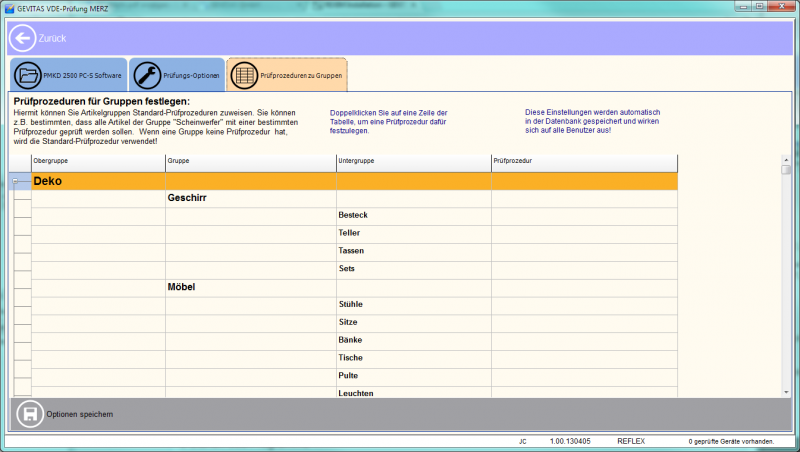Screen dimensions: 800x452
Task: Click the Untergruppe column header
Action: coord(414,163)
